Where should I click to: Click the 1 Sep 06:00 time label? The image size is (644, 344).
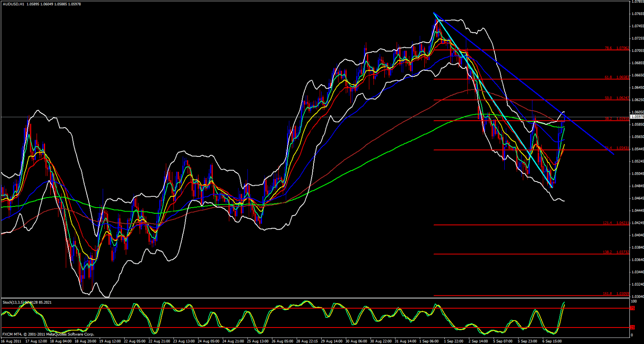click(x=429, y=341)
